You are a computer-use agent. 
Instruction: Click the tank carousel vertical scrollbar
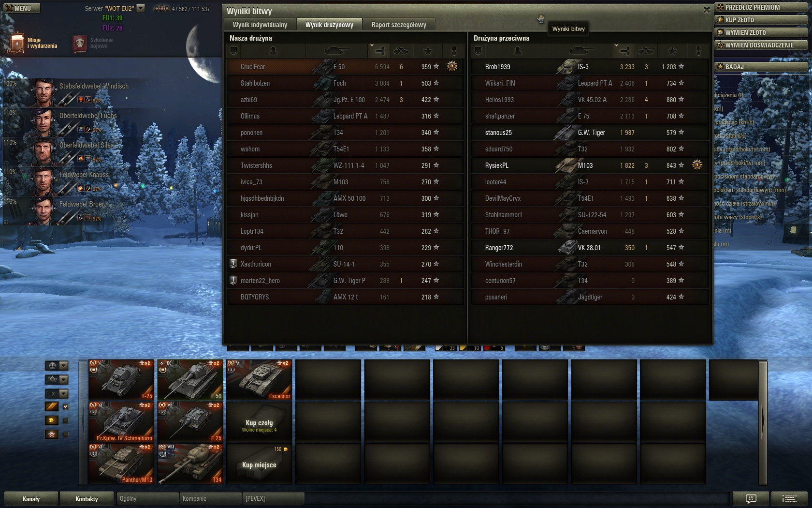[763, 421]
